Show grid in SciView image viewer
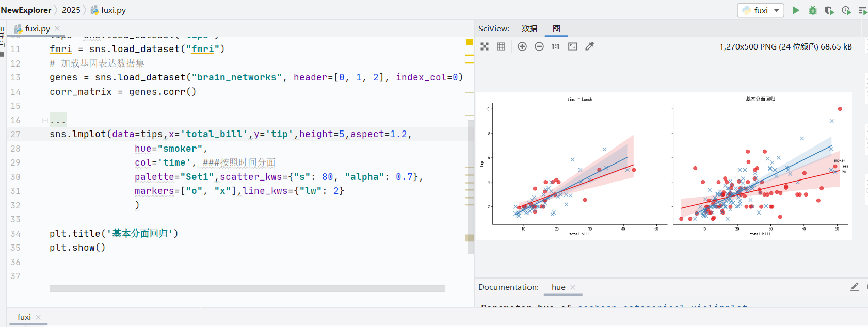 tap(501, 46)
